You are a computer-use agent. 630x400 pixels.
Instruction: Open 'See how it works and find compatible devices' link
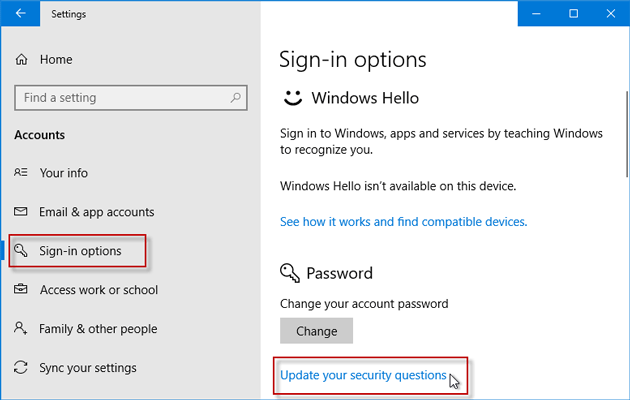click(x=403, y=221)
